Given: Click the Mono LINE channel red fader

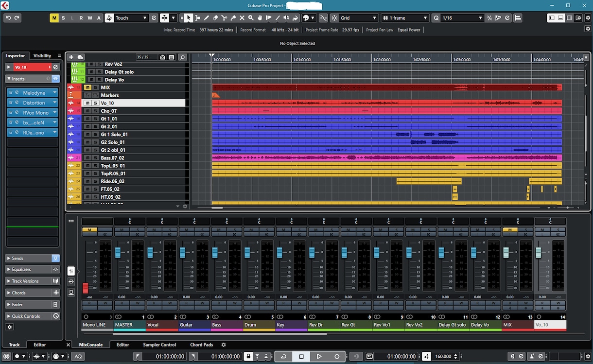Looking at the screenshot, I should (86, 288).
